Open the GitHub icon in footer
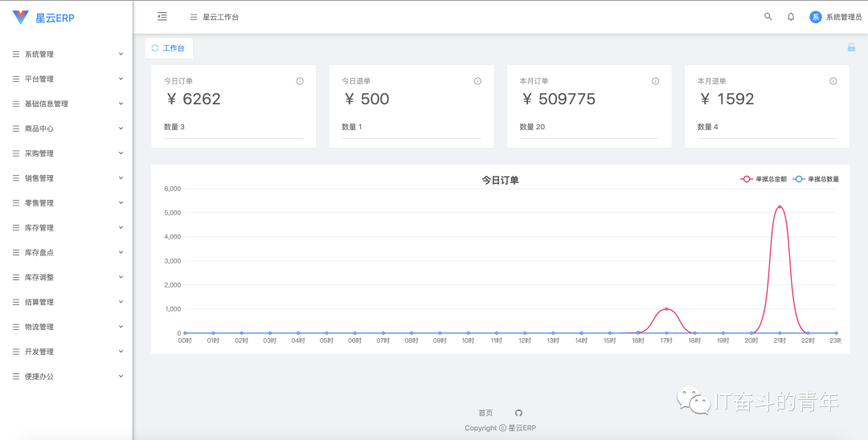 coord(518,413)
